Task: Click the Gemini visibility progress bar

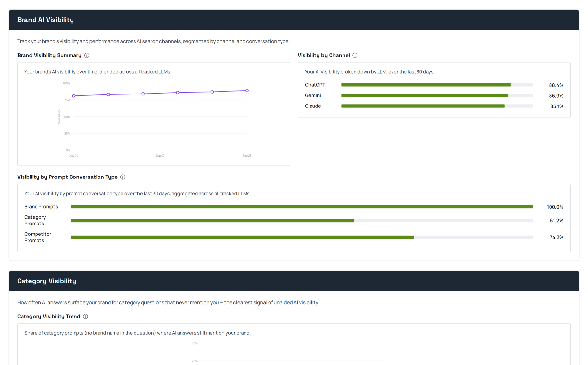Action: 437,95
